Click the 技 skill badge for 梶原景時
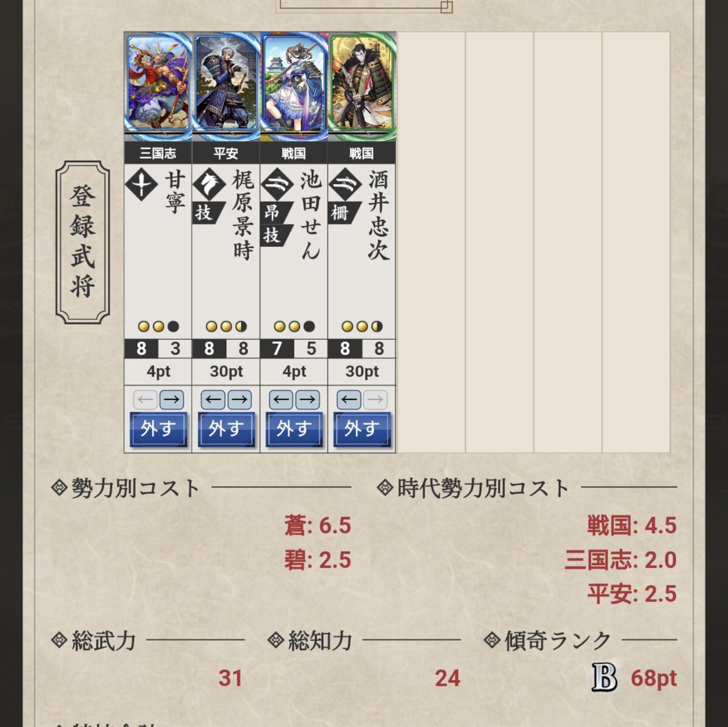Image resolution: width=728 pixels, height=727 pixels. [205, 212]
